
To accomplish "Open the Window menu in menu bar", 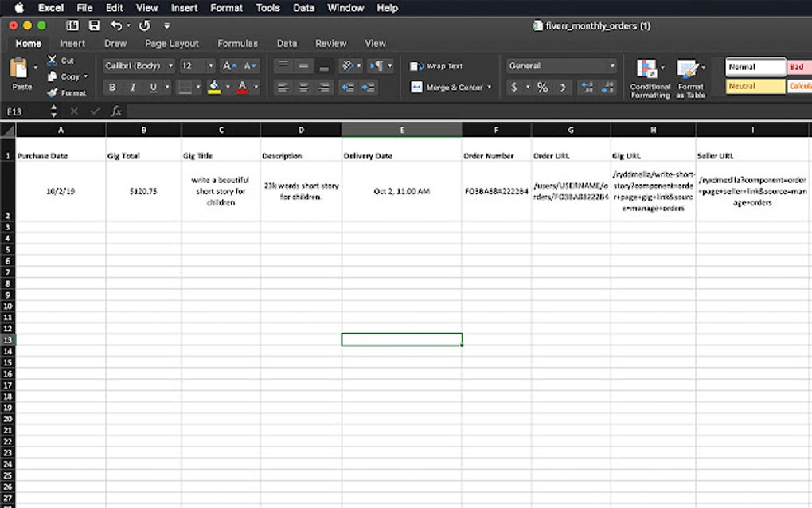I will 345,8.
